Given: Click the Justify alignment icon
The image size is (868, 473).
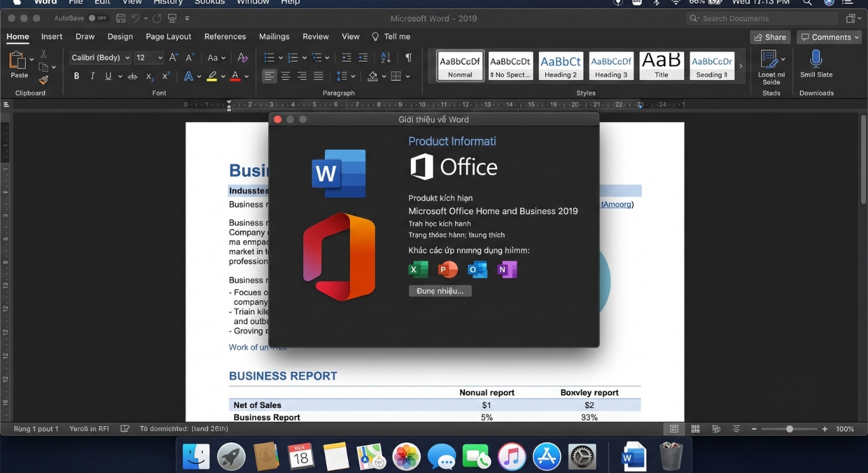Looking at the screenshot, I should tap(318, 76).
